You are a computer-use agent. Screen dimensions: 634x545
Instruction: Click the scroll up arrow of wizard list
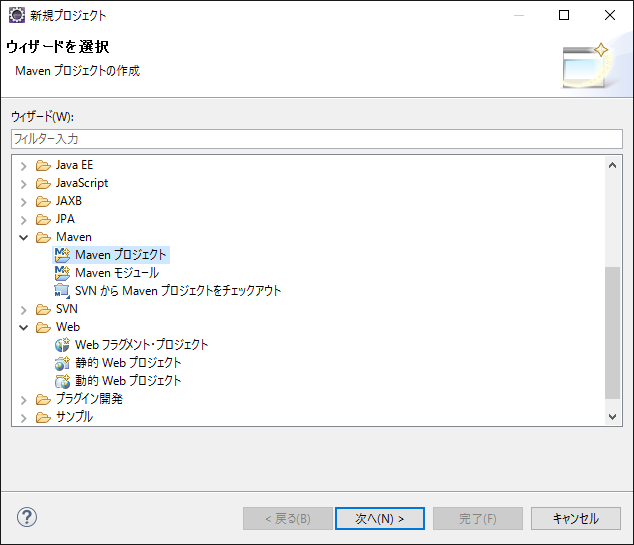click(x=612, y=165)
